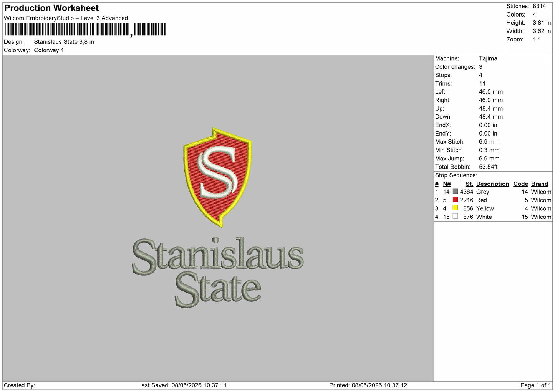The image size is (555, 392).
Task: Click the White color swatch
Action: (455, 217)
